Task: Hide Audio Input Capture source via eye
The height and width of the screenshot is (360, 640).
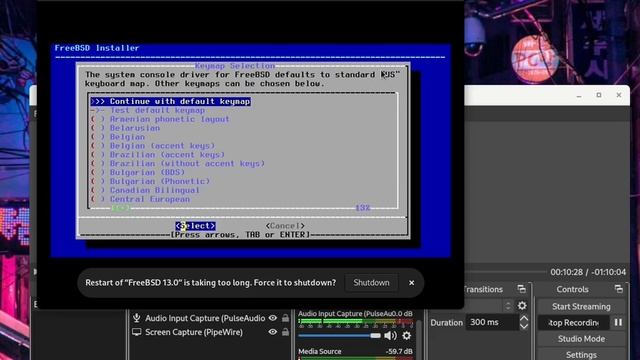Action: (273, 318)
